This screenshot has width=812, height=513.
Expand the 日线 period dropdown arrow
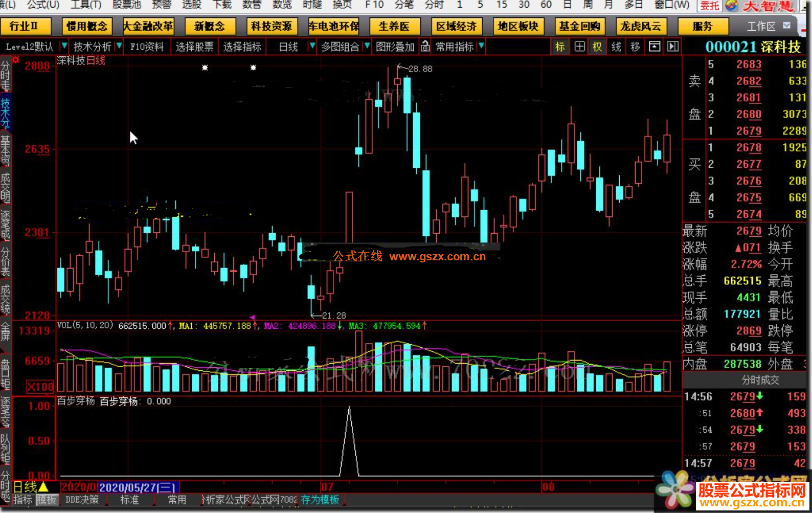[x=312, y=47]
